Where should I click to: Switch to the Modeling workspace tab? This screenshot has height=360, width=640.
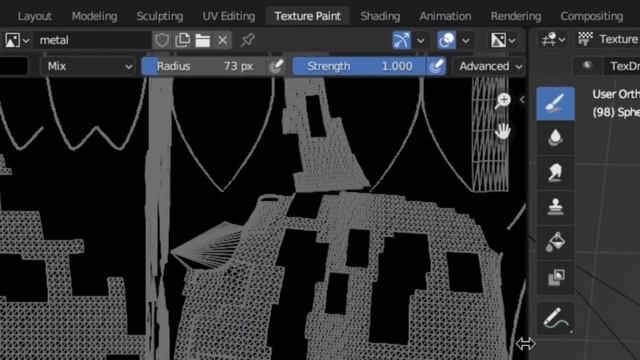pyautogui.click(x=94, y=16)
